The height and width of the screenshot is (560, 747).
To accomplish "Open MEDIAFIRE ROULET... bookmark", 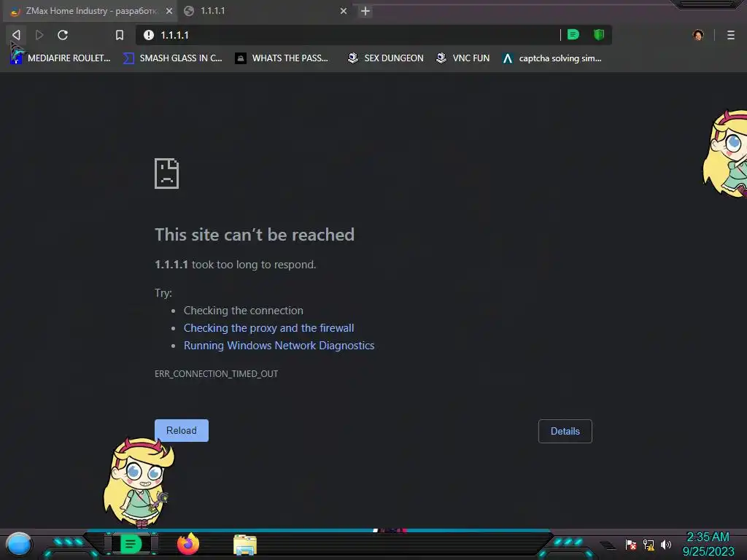I will 61,58.
